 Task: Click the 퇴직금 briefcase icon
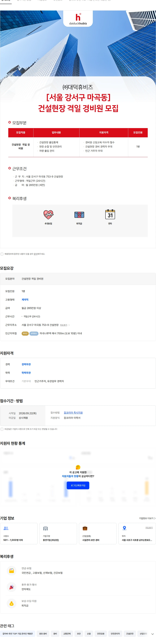click(79, 215)
